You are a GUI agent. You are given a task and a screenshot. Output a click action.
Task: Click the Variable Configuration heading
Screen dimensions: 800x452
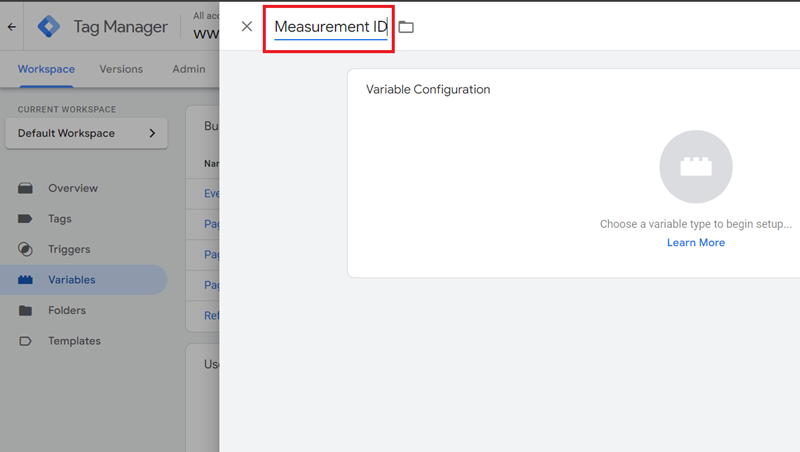coord(428,90)
